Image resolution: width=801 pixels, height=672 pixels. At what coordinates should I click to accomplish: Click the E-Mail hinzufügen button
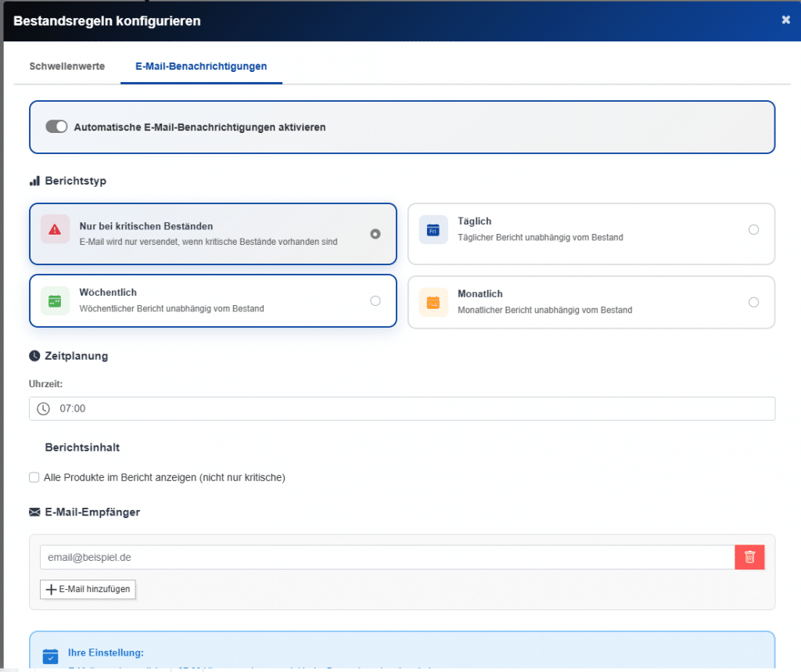(x=88, y=589)
